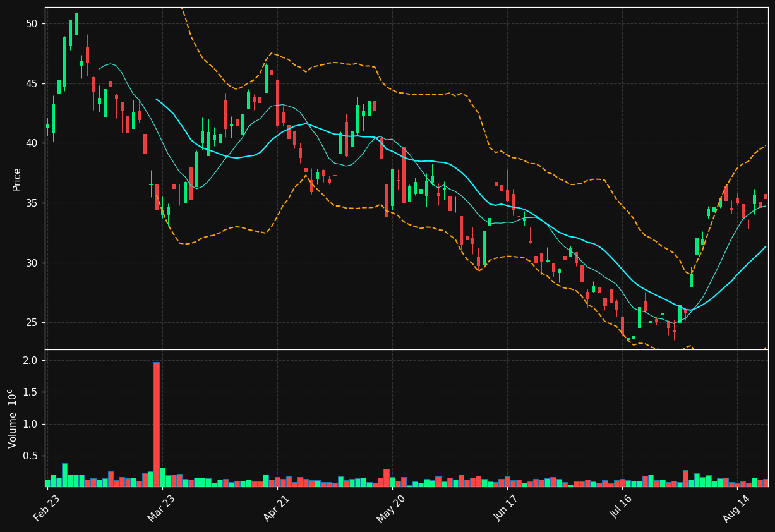Select the 1.5 volume tick label
This screenshot has height=532, width=775.
click(31, 392)
